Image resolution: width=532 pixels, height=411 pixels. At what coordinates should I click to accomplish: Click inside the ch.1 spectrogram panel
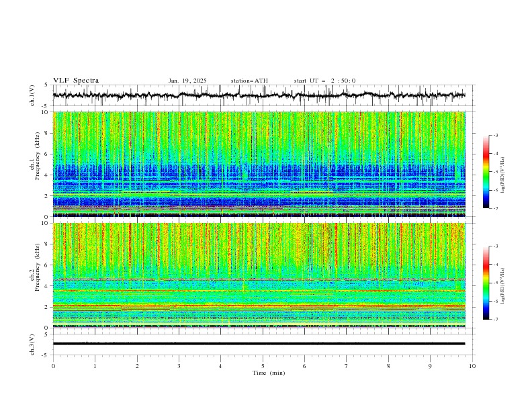click(x=259, y=164)
